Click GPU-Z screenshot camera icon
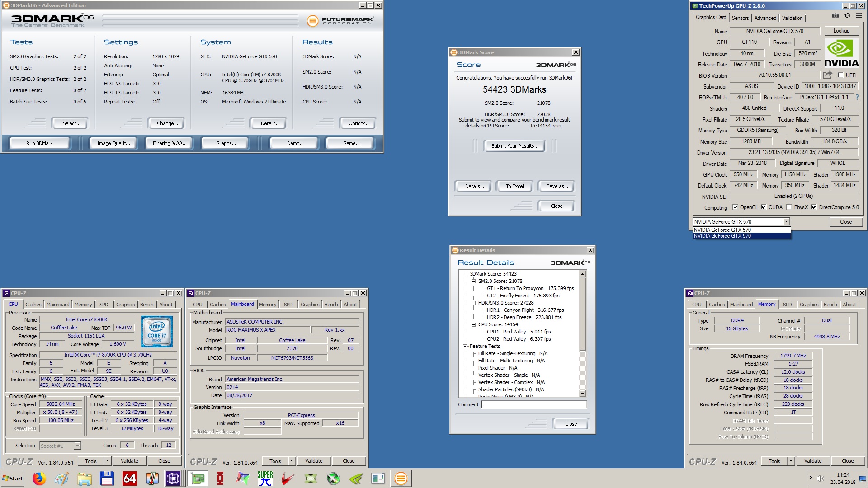868x488 pixels. [x=835, y=16]
